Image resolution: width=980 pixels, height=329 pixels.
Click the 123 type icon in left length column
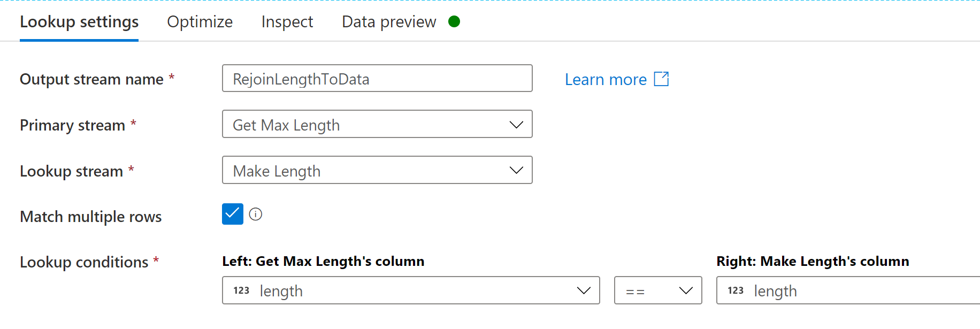click(241, 290)
